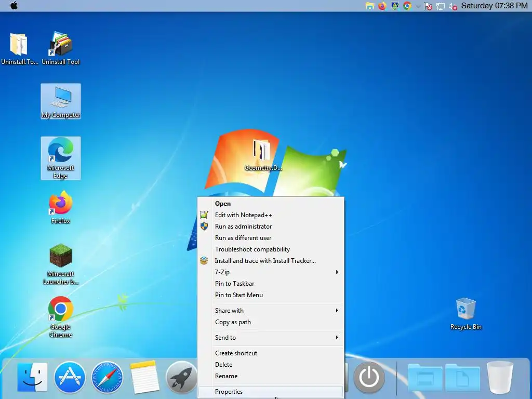This screenshot has height=399, width=532.
Task: Expand the 7-Zip submenu
Action: point(271,272)
